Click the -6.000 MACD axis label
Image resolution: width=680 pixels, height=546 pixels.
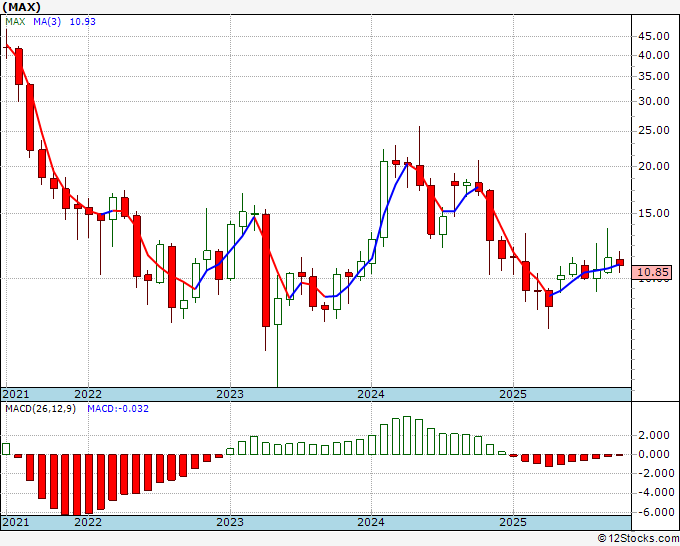[656, 512]
